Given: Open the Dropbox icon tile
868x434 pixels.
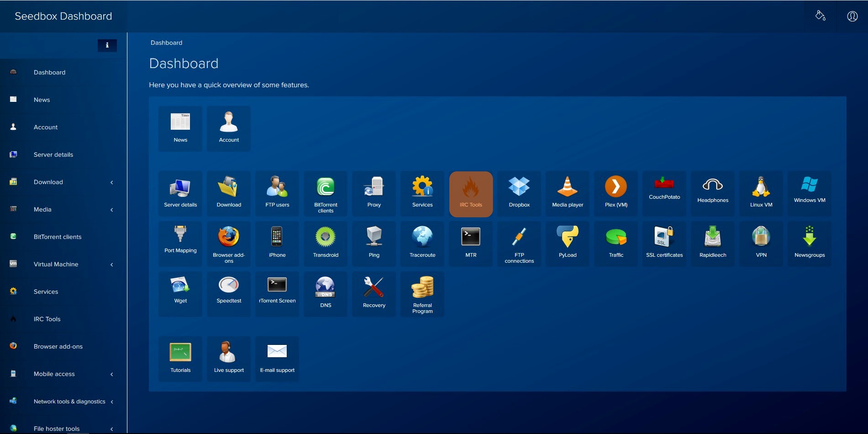Looking at the screenshot, I should [x=519, y=192].
